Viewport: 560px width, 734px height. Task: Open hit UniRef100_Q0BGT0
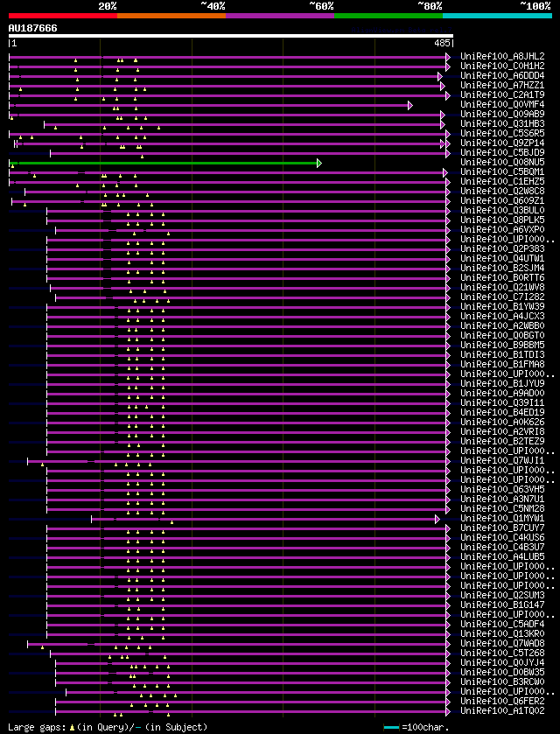click(x=502, y=335)
